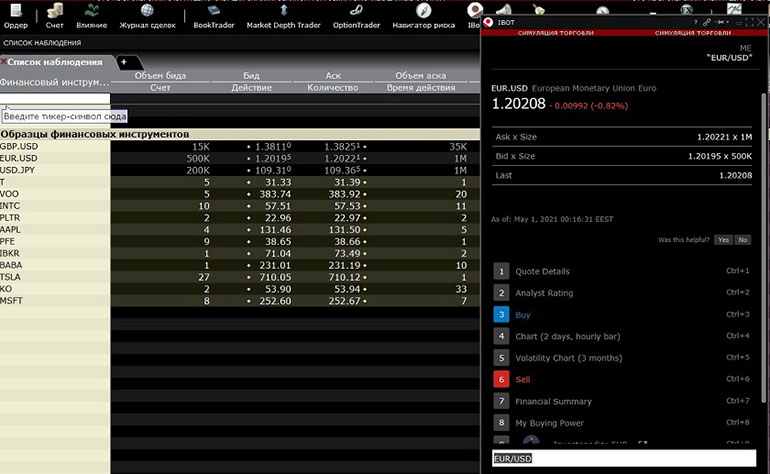Screen dimensions: 770x474
Task: Click the Образцы финансовых инструментов header
Action: (240, 134)
